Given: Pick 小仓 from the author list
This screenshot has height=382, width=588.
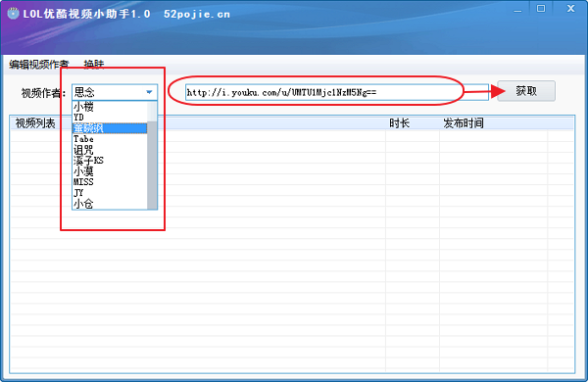Looking at the screenshot, I should pos(110,204).
